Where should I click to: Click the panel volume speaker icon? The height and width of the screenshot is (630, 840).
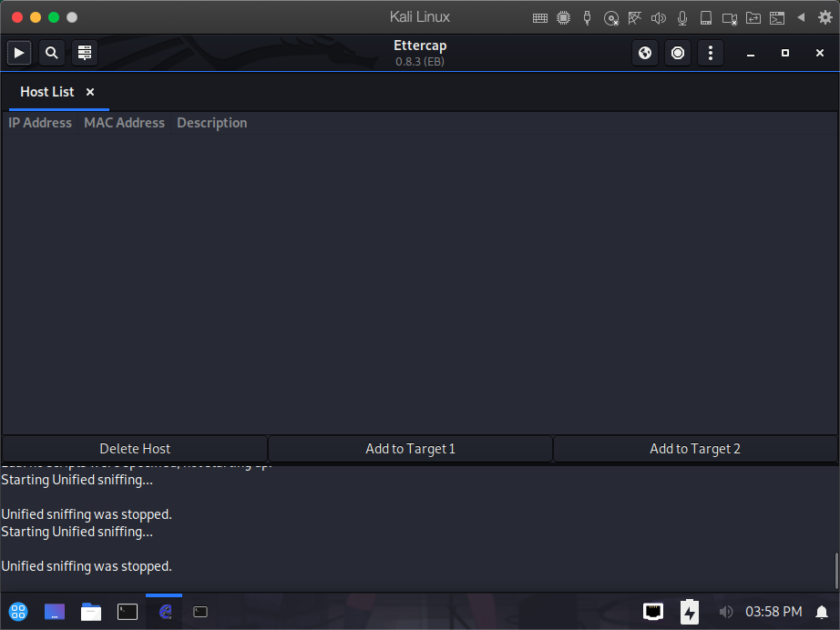tap(725, 611)
